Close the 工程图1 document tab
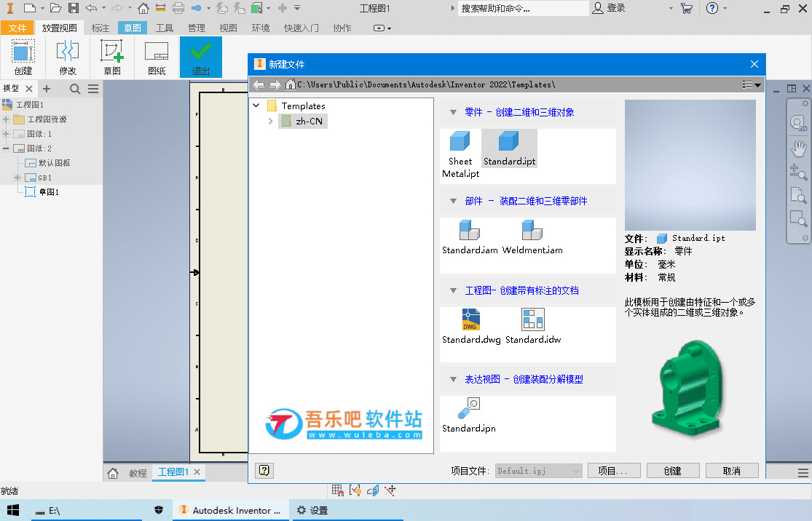The height and width of the screenshot is (521, 812). tap(197, 472)
